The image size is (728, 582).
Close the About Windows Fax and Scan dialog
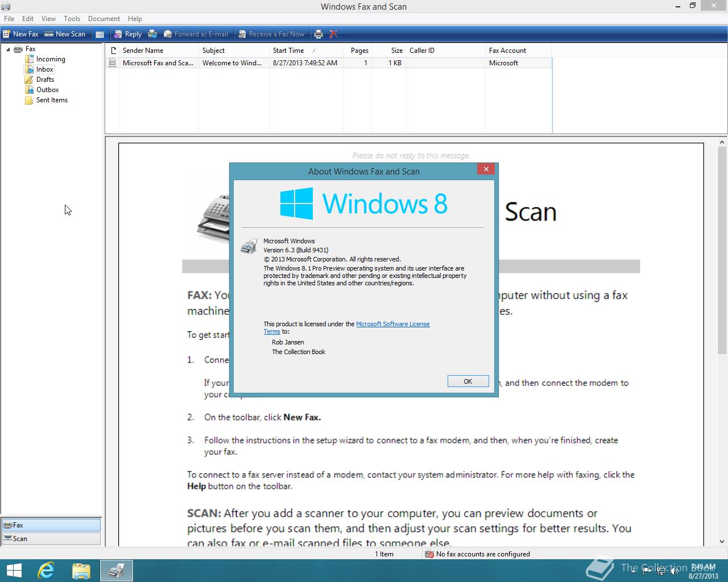click(x=486, y=169)
